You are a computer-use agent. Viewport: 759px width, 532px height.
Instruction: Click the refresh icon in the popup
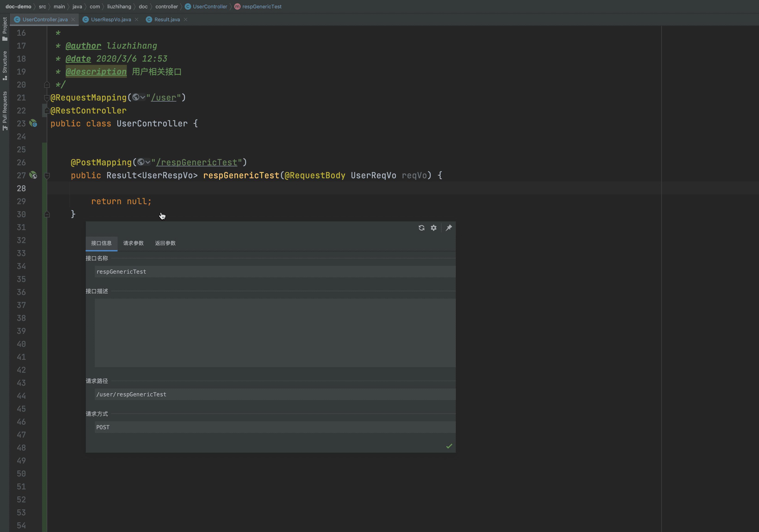click(x=421, y=228)
